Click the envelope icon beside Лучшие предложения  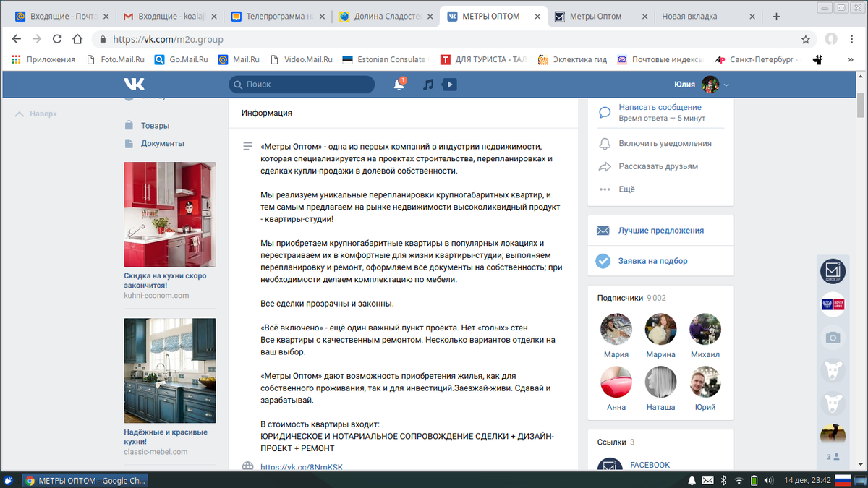pos(603,231)
